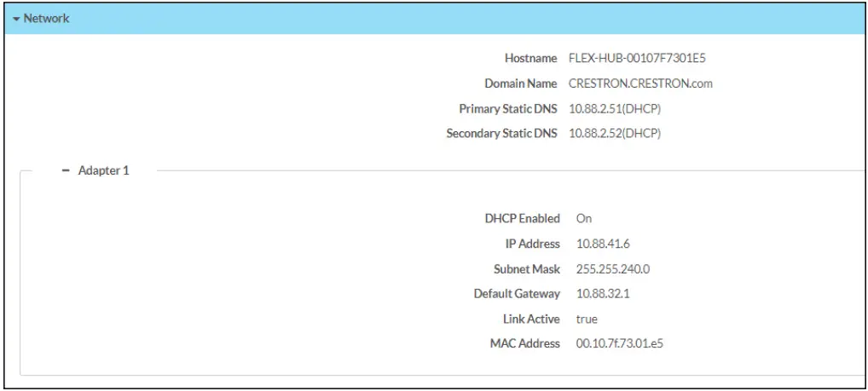Click the Secondary Static DNS label

click(501, 134)
